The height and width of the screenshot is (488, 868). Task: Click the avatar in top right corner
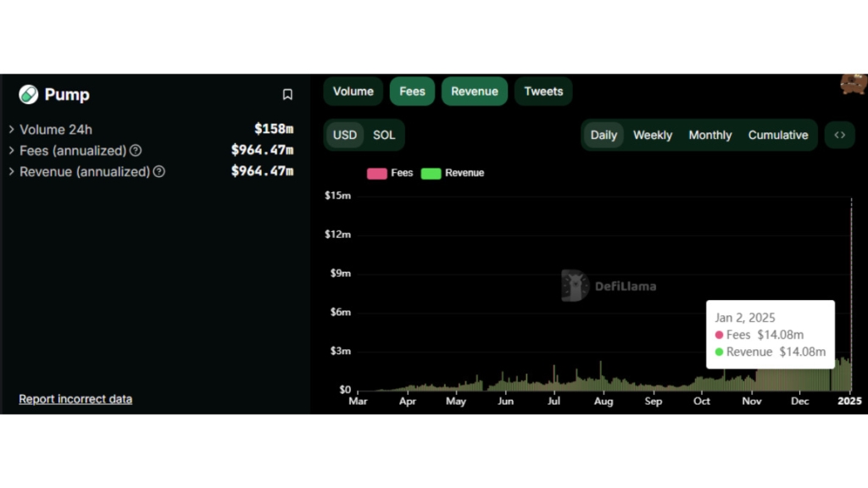(x=854, y=84)
